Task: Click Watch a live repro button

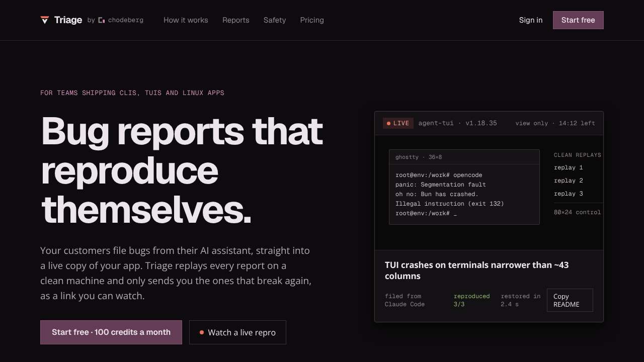Action: 237,332
